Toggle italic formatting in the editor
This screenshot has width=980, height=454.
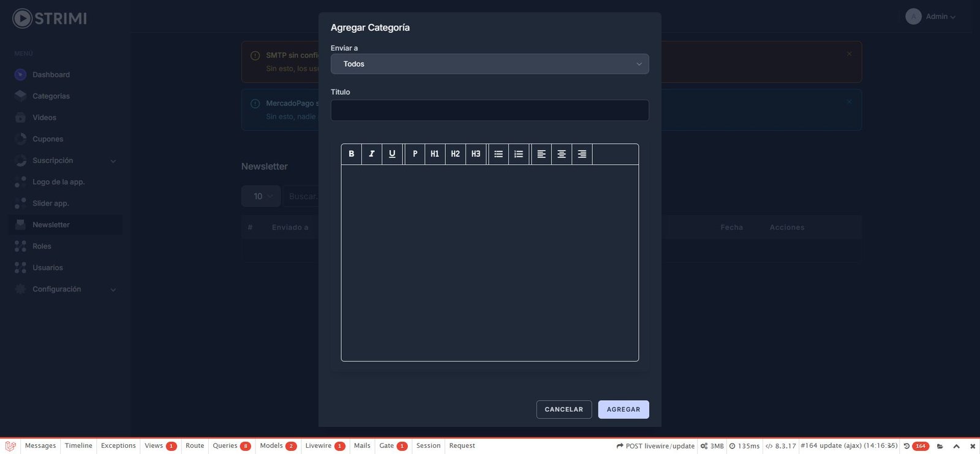point(371,154)
